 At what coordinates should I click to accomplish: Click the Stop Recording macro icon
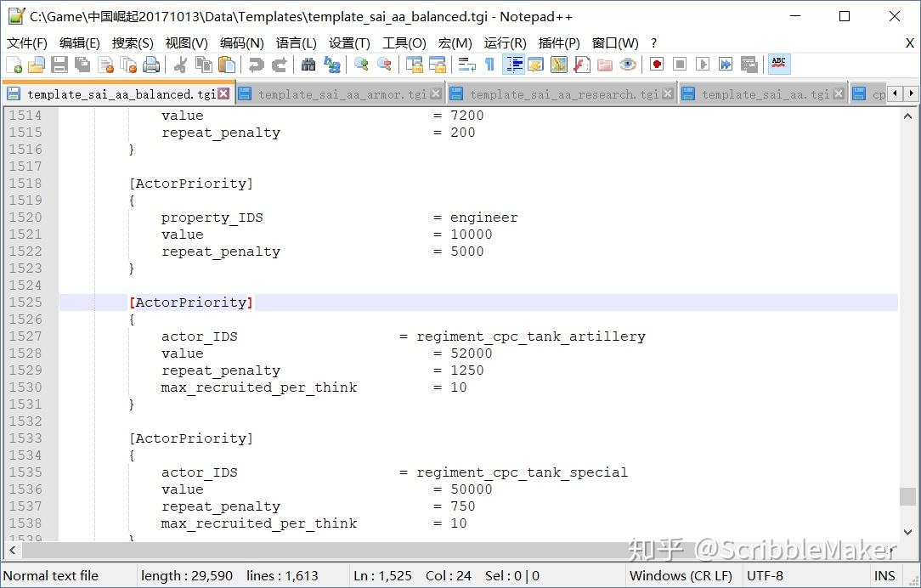(x=680, y=65)
